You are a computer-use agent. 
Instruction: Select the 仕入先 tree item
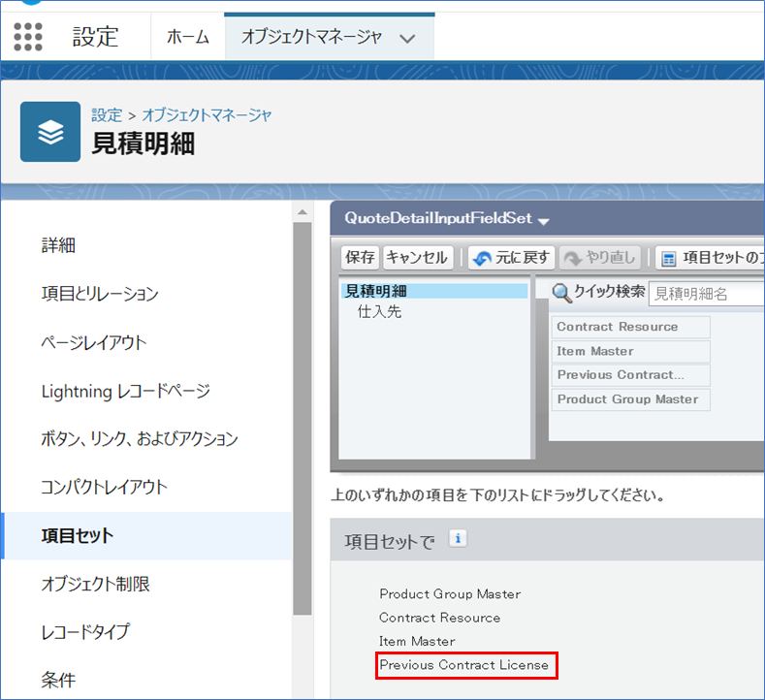[x=379, y=311]
